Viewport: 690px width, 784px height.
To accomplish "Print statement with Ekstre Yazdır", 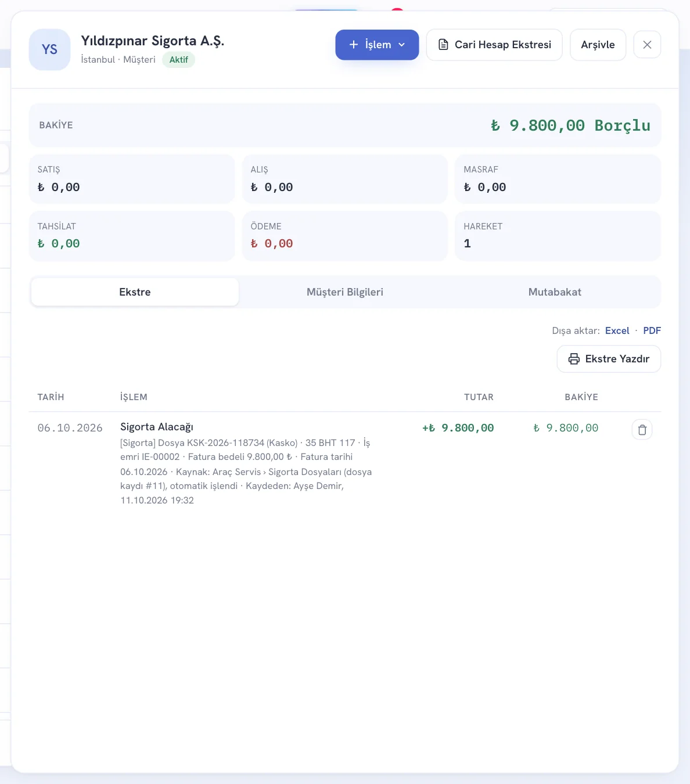I will (609, 359).
